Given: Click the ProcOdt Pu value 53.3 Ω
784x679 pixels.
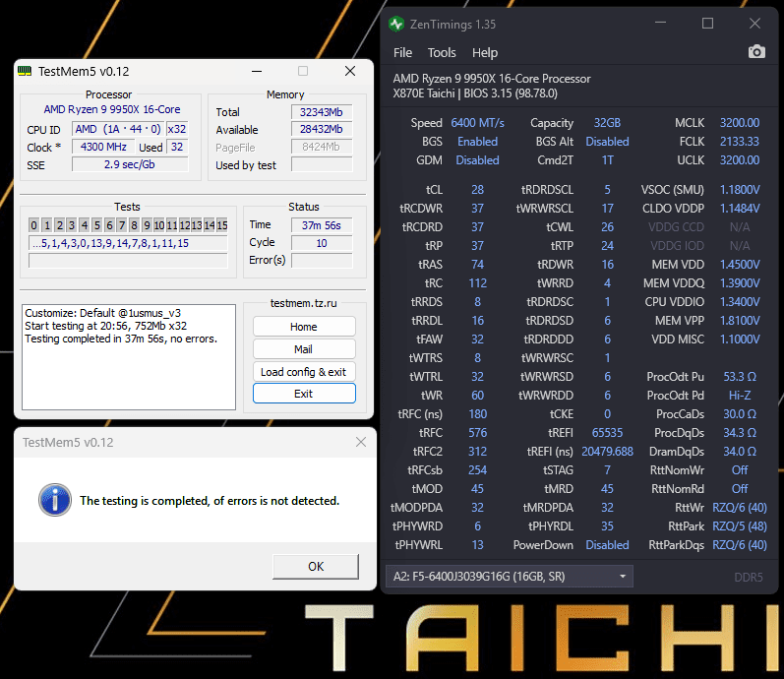Looking at the screenshot, I should pos(740,376).
